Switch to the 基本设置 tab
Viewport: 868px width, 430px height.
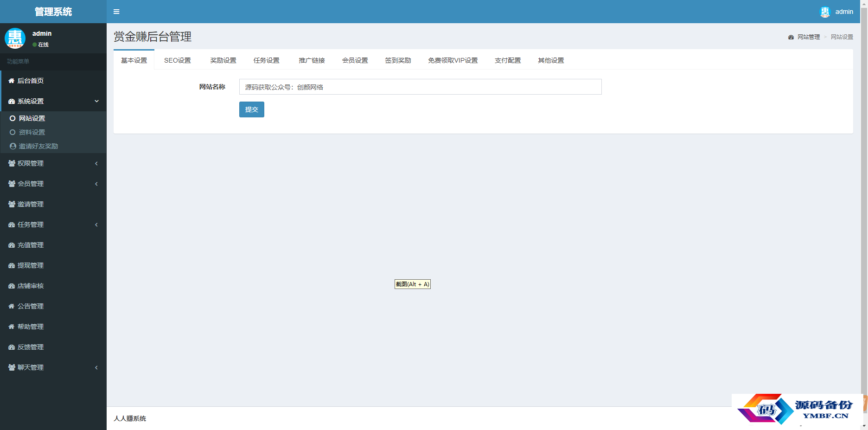[134, 60]
